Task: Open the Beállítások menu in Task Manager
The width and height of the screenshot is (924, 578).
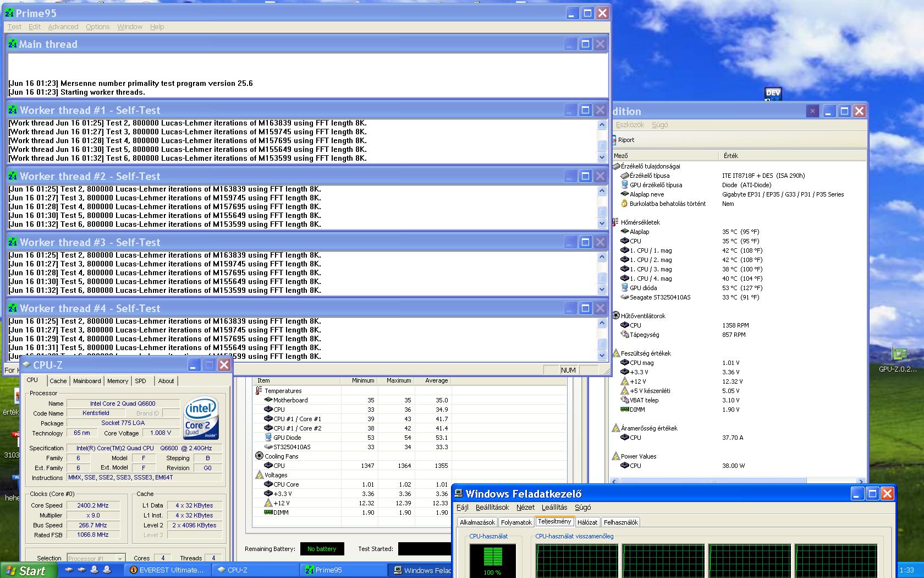Action: [x=492, y=508]
